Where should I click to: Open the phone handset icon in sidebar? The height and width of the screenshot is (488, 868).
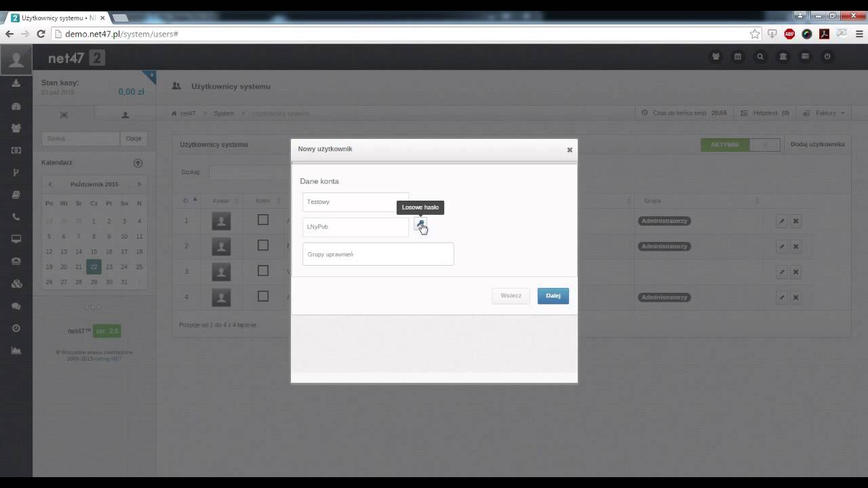(16, 217)
